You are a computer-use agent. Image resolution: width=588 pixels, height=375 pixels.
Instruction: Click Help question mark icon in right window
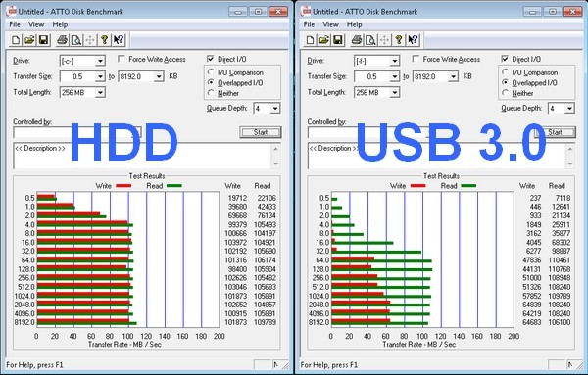click(399, 40)
